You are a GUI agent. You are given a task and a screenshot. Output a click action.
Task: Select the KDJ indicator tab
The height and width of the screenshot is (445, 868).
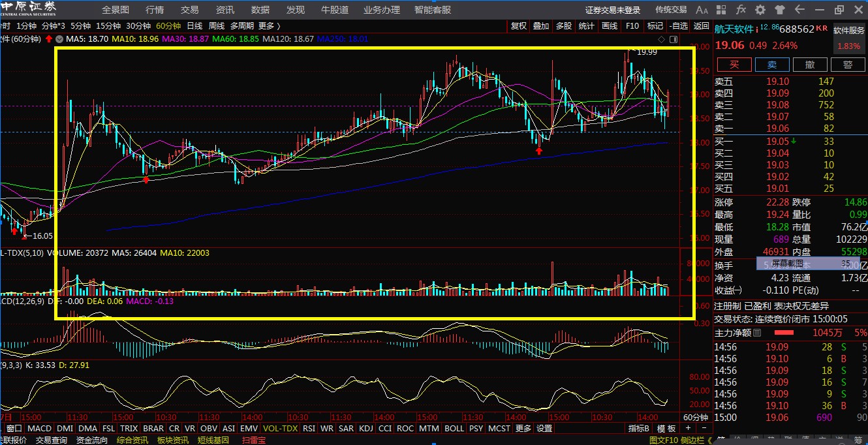[x=366, y=429]
